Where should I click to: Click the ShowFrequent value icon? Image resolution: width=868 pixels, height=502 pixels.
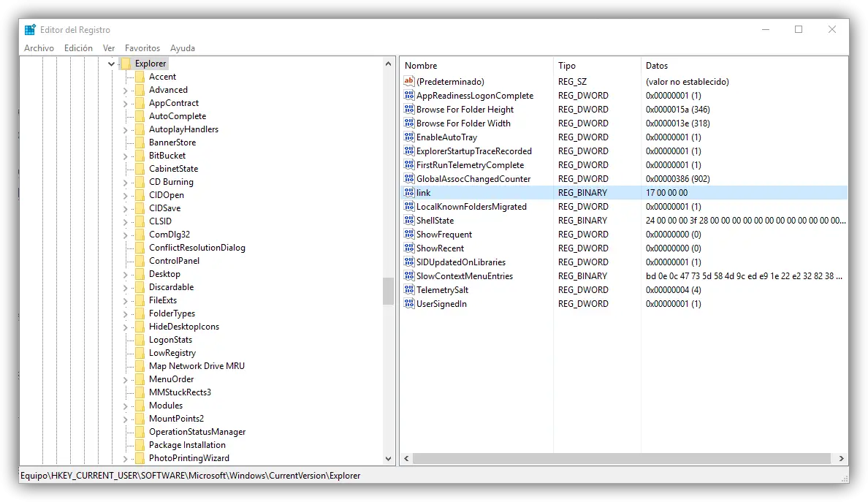(409, 234)
